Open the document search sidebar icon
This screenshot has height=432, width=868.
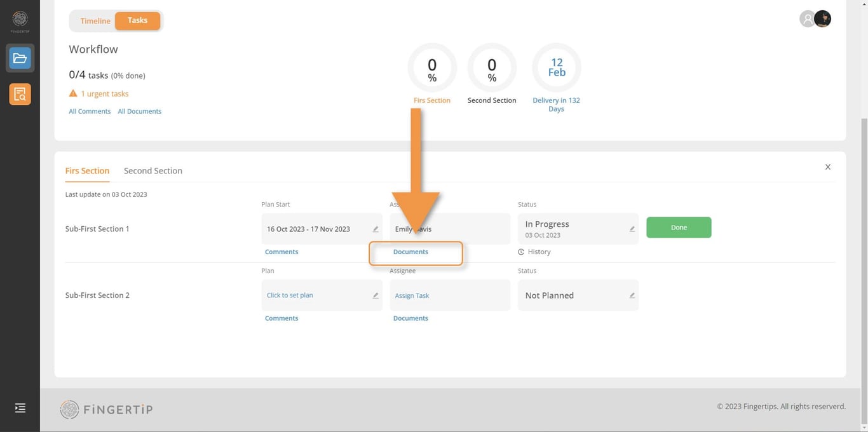pos(20,94)
